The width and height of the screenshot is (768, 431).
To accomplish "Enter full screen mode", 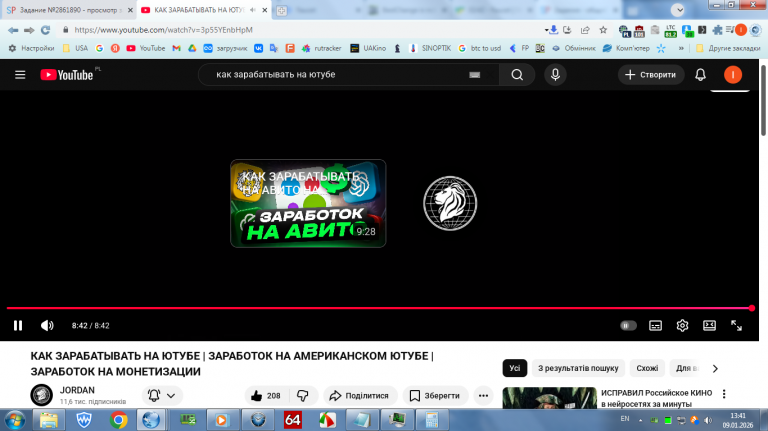I will [x=736, y=326].
